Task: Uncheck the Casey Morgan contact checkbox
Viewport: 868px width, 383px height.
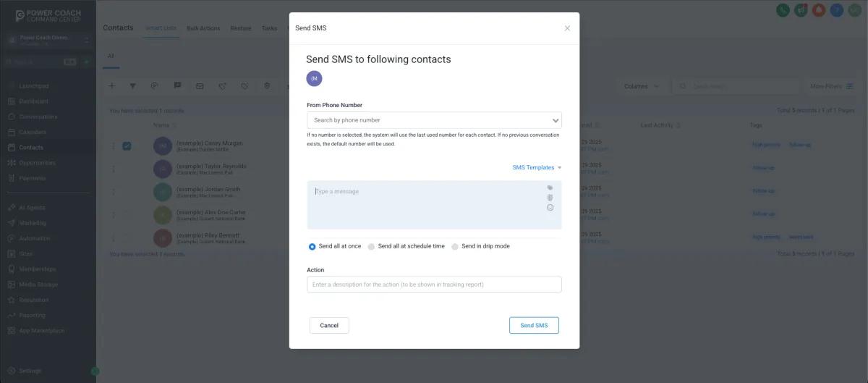Action: [x=127, y=146]
